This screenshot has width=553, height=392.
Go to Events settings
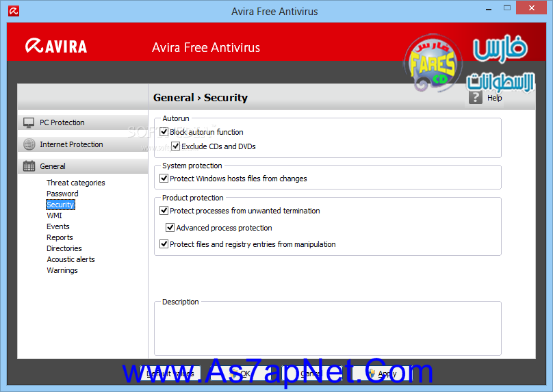58,226
